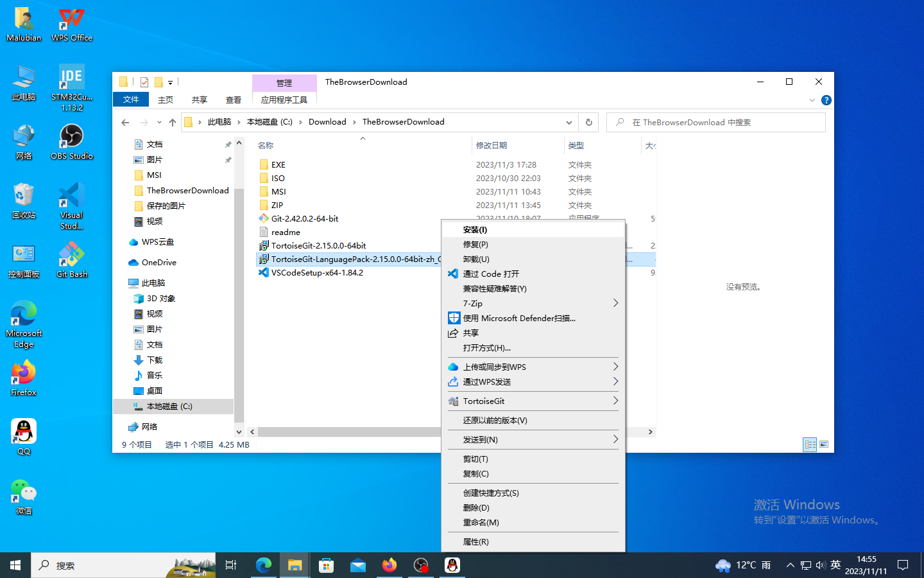The width and height of the screenshot is (924, 578).
Task: Open the This PC (此电脑) desktop icon
Action: click(x=24, y=83)
